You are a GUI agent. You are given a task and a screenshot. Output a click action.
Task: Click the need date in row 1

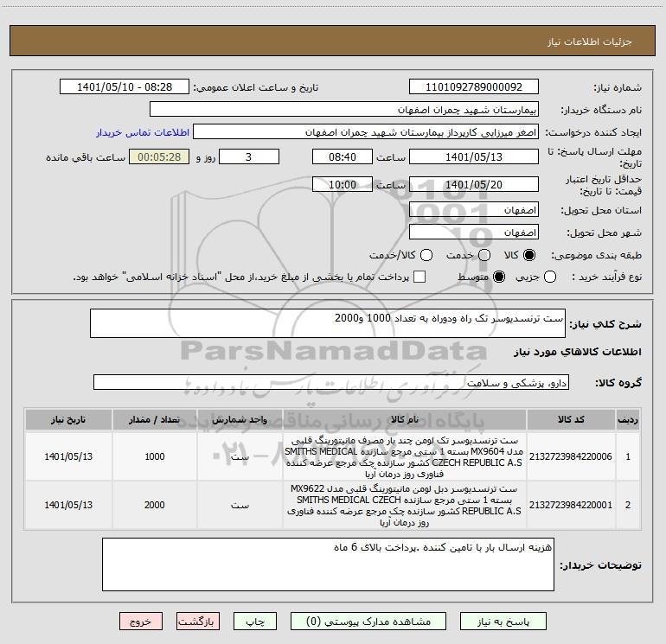pyautogui.click(x=68, y=456)
